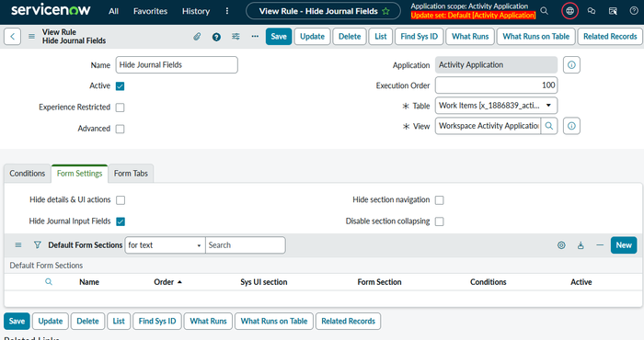This screenshot has height=340, width=644.
Task: Click the bottom Save button
Action: click(17, 321)
